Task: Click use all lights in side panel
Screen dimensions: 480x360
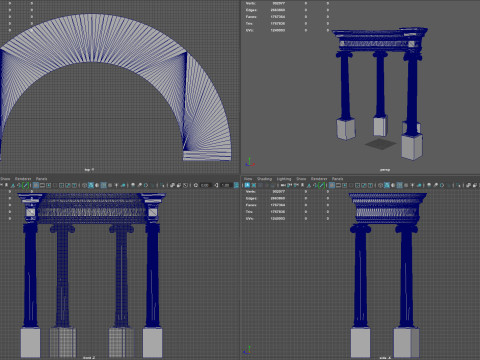Action: click(412, 185)
